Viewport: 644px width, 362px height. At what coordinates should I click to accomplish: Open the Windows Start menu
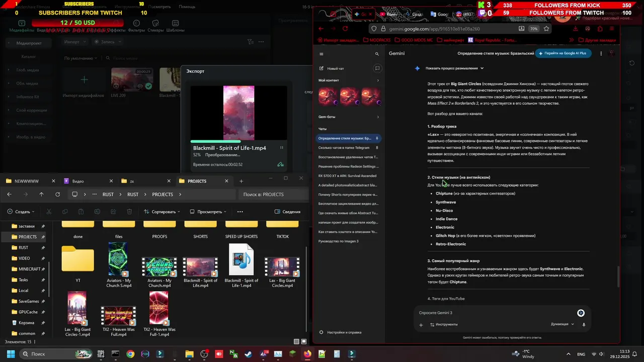11,354
